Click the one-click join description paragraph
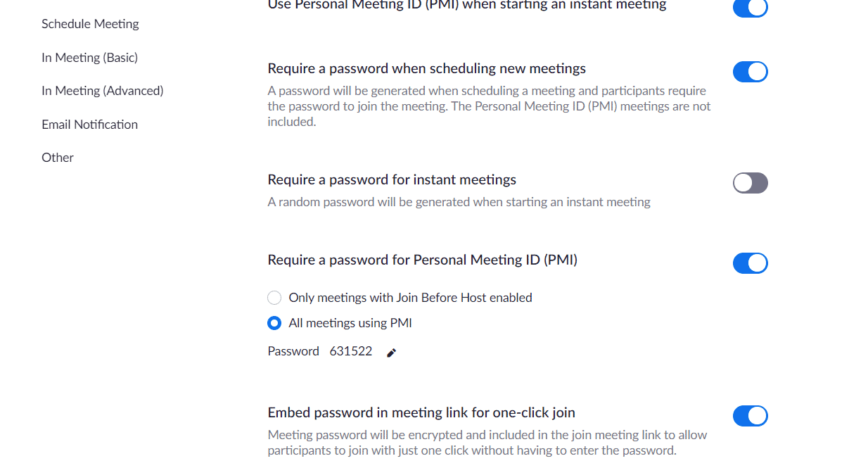868x468 pixels. (487, 443)
